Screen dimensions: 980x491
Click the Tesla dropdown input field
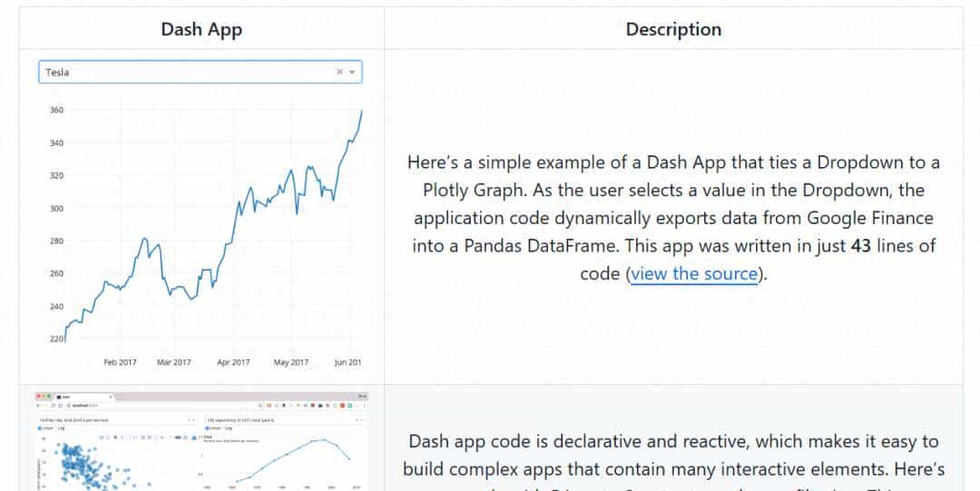[181, 72]
